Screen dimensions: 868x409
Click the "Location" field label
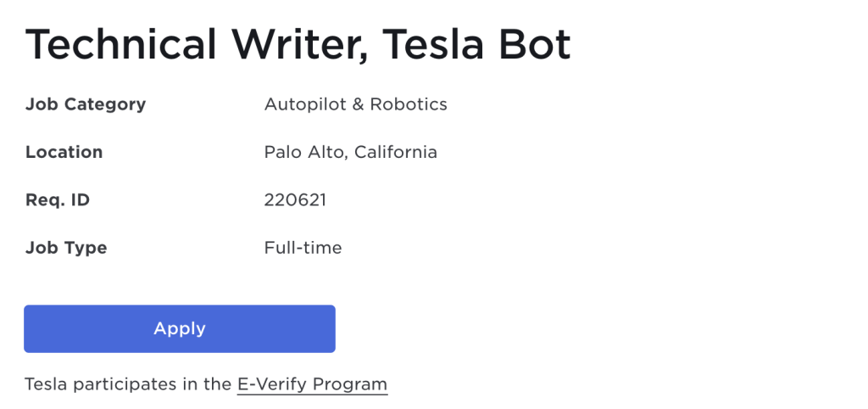pyautogui.click(x=64, y=153)
